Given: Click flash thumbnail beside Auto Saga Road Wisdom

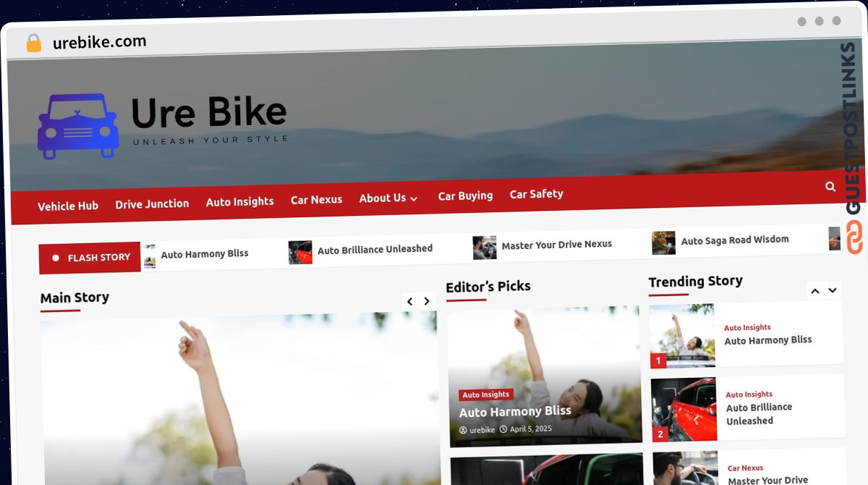Looking at the screenshot, I should click(663, 243).
